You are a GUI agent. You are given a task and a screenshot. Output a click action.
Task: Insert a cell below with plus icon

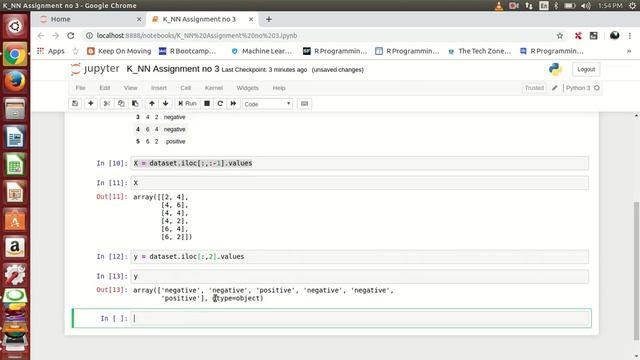tap(91, 104)
